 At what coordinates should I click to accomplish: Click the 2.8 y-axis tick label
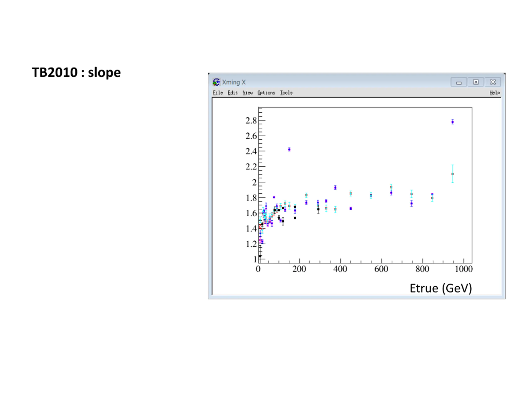251,121
